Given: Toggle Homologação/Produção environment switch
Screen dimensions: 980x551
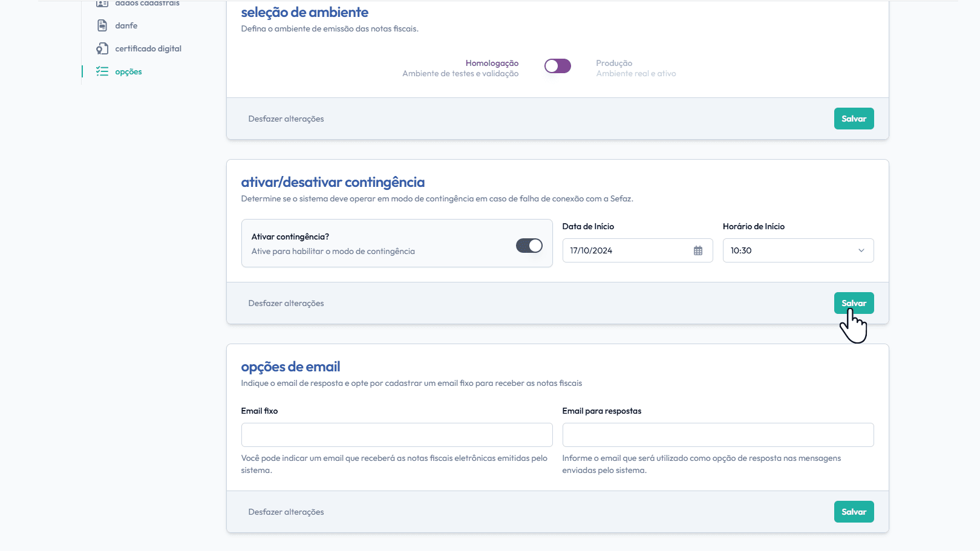Looking at the screenshot, I should [x=557, y=66].
